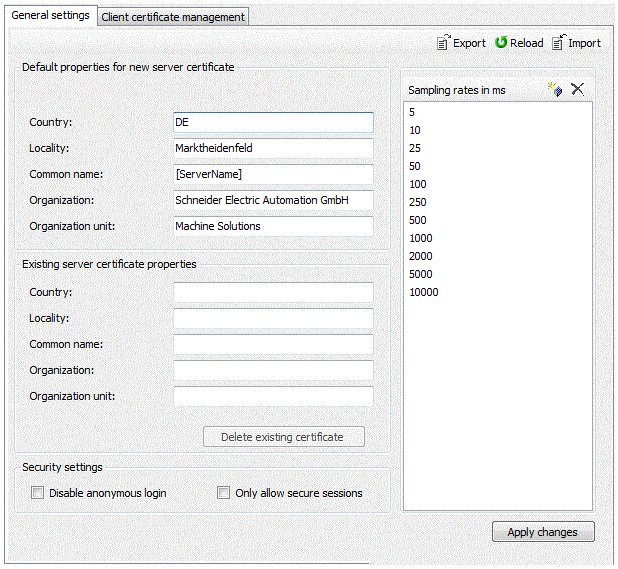Screen dimensions: 618x569
Task: Choose the 250 ms sampling rate
Action: tap(418, 202)
